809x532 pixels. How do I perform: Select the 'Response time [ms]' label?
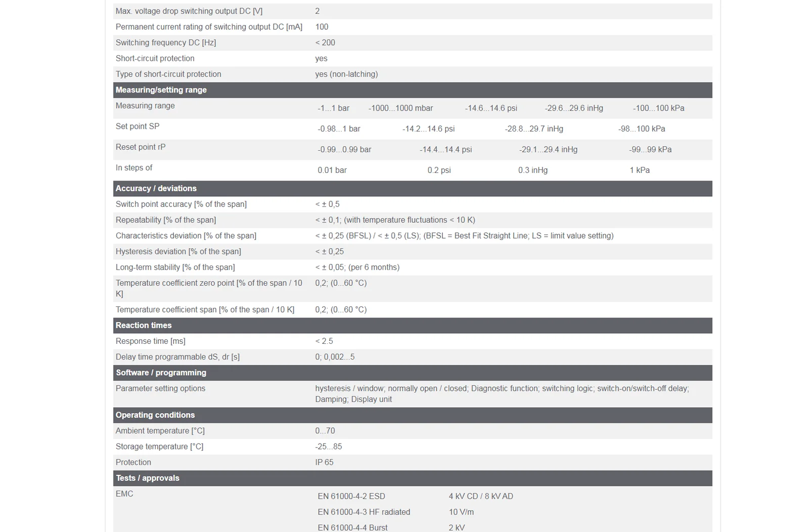click(x=151, y=341)
